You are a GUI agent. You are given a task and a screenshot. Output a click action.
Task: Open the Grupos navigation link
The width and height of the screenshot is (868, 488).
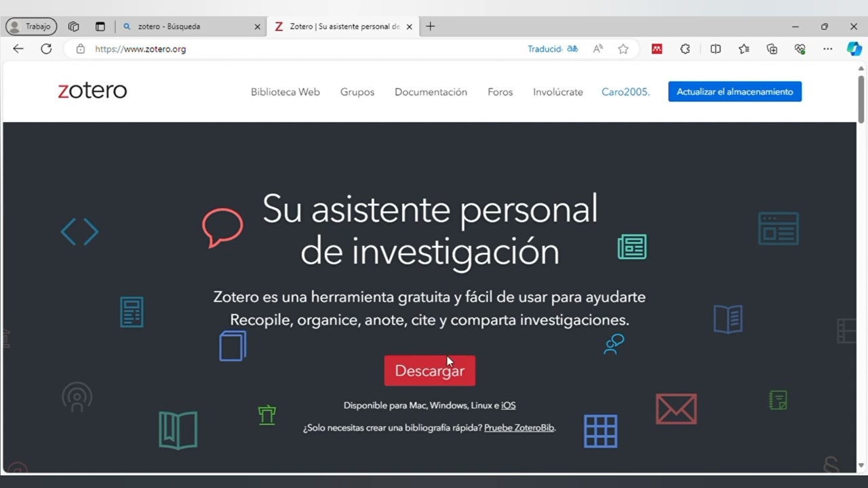(x=357, y=91)
